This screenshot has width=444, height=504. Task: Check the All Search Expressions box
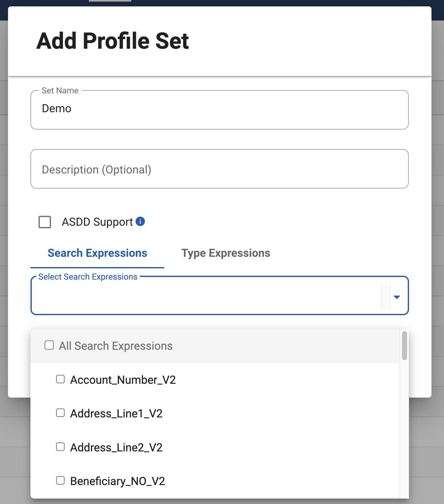(49, 345)
